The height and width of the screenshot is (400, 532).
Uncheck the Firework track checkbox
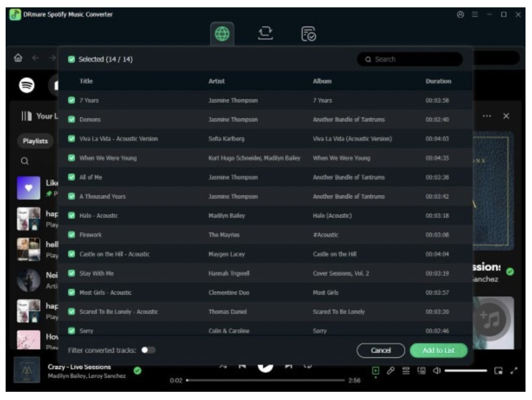[71, 235]
